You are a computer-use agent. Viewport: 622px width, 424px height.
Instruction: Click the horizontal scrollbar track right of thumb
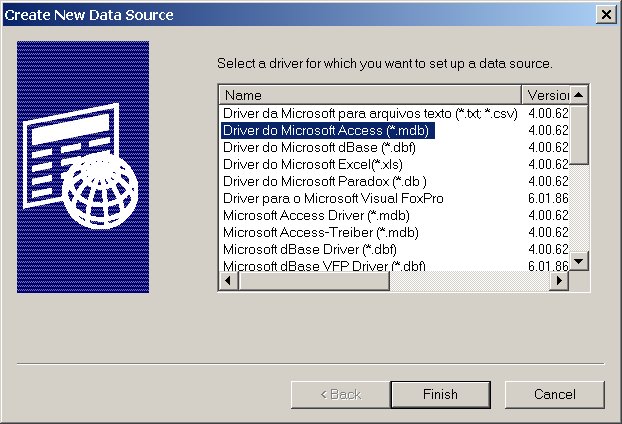[470, 280]
